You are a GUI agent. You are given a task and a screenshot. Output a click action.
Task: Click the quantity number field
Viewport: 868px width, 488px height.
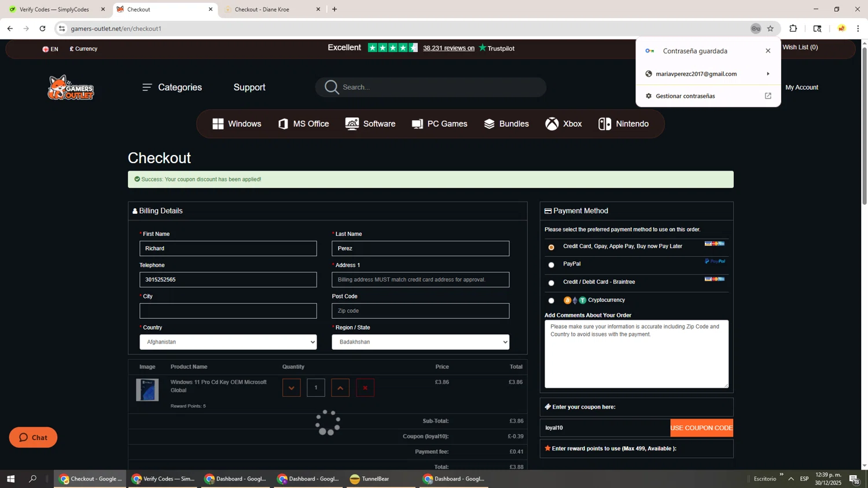[316, 388]
